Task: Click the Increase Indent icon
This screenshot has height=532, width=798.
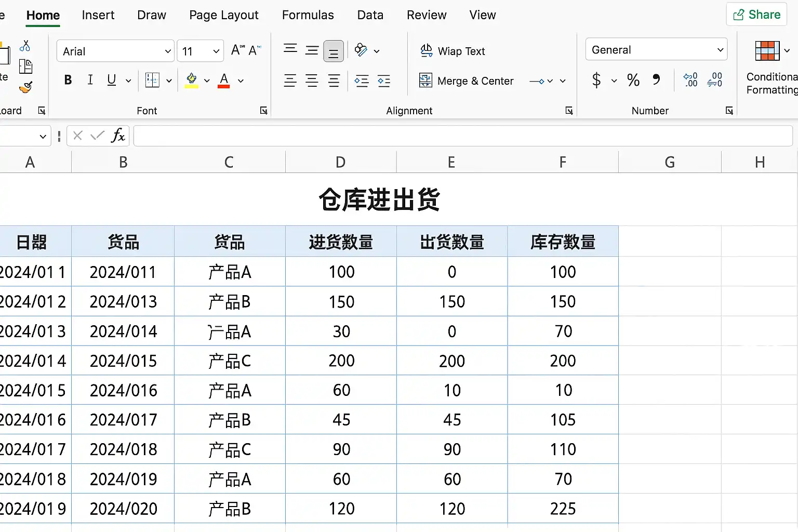Action: (x=384, y=81)
